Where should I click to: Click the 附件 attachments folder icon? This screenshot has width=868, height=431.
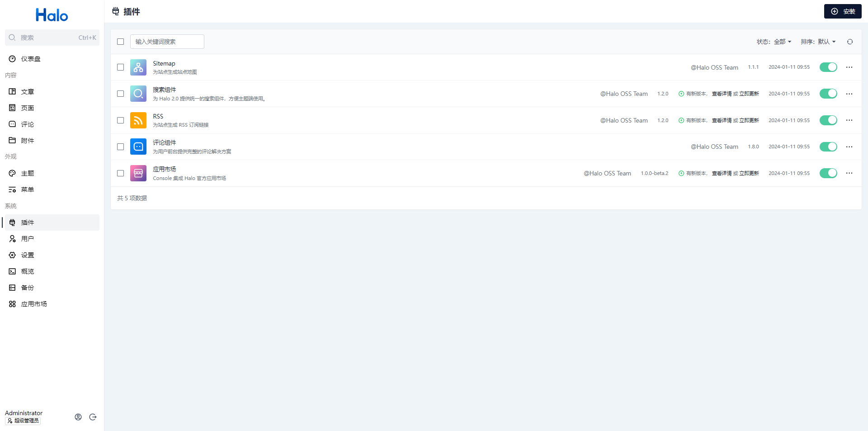pyautogui.click(x=12, y=140)
